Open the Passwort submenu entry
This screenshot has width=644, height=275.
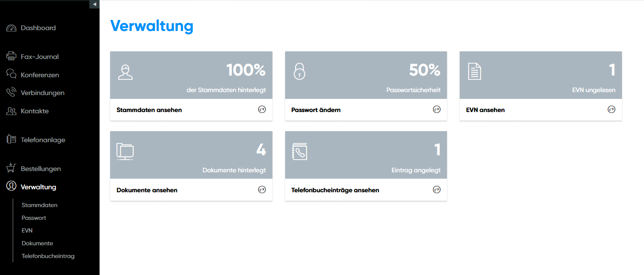point(34,218)
